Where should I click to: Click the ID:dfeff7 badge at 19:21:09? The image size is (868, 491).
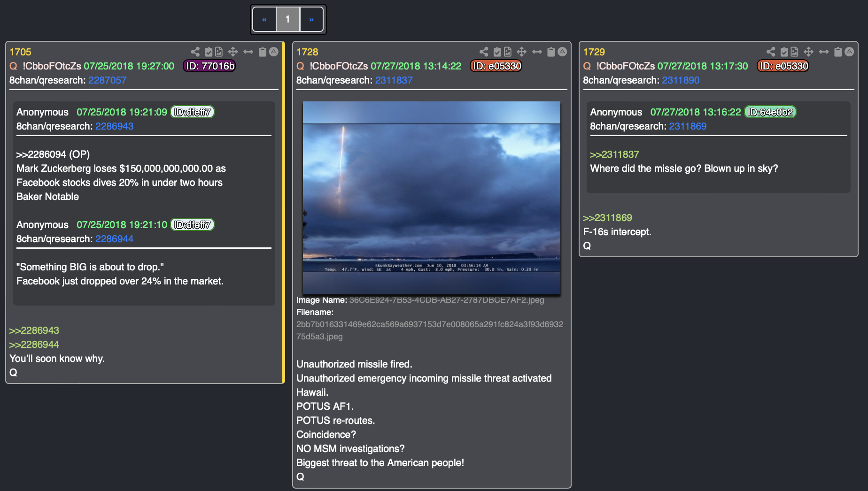(193, 112)
